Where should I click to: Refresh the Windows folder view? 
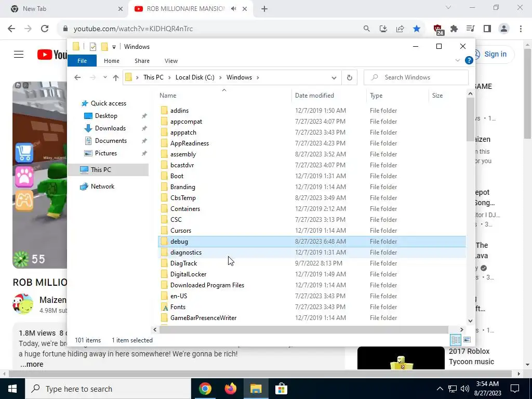tap(350, 77)
